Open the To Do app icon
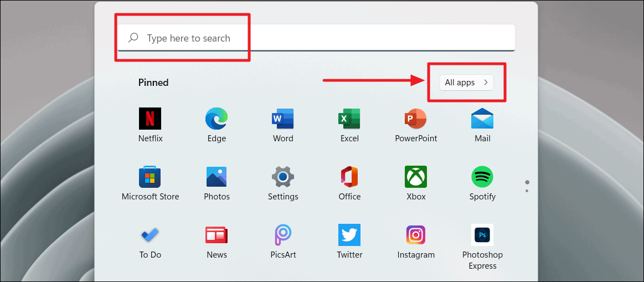 (150, 235)
